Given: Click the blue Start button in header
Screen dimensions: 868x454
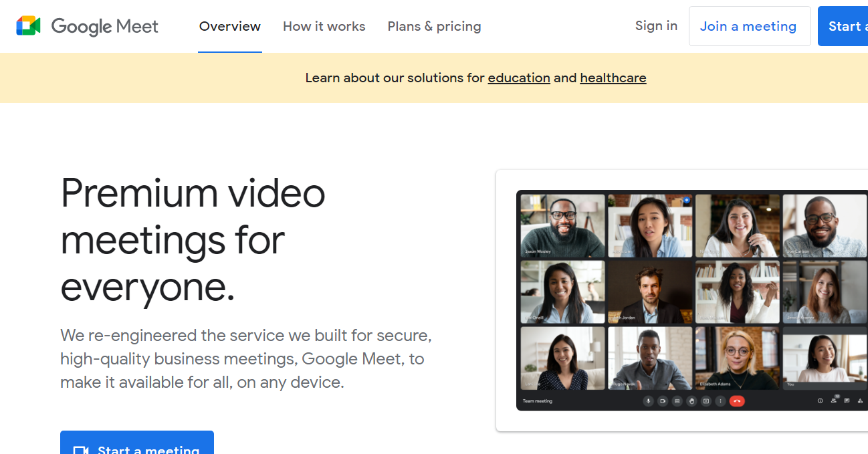Looking at the screenshot, I should click(x=844, y=26).
